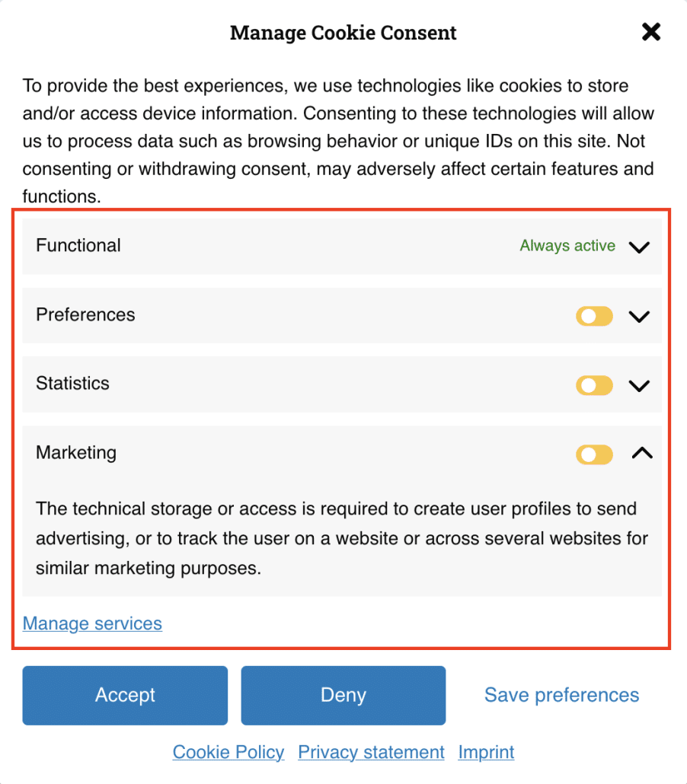The height and width of the screenshot is (784, 687).
Task: Open the Cookie Policy link
Action: 228,752
